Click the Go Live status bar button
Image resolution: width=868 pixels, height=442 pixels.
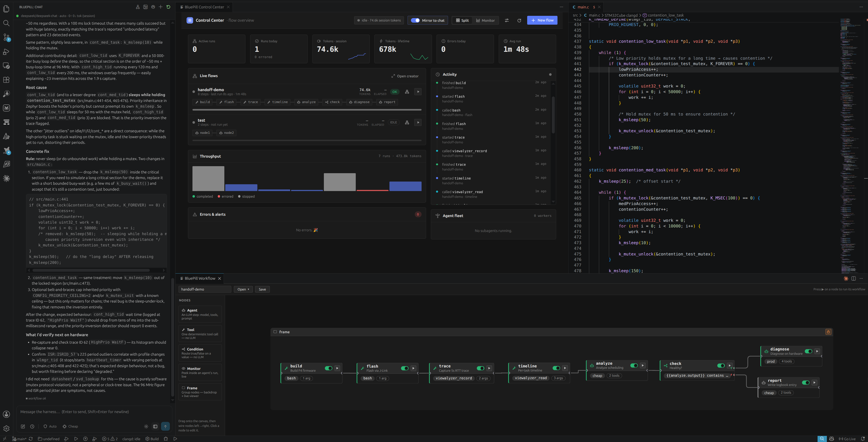847,439
